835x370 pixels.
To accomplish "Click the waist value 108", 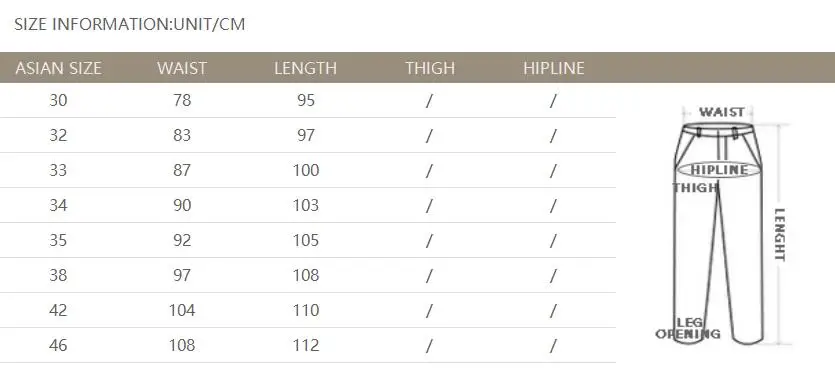I will [x=182, y=346].
